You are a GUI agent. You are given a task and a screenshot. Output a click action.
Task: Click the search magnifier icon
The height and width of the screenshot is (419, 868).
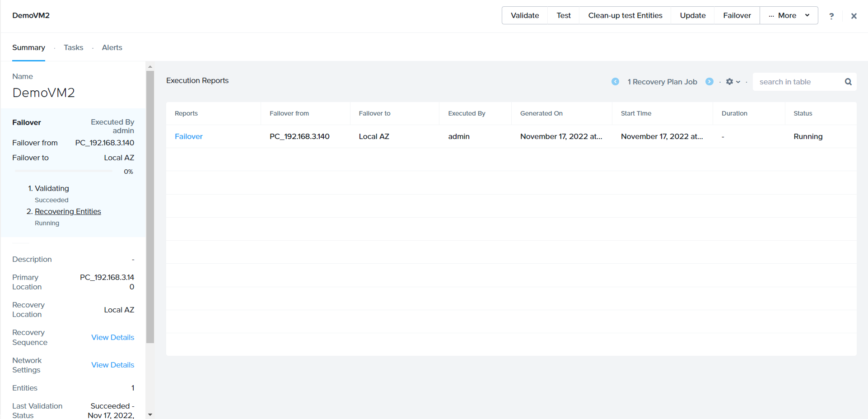tap(848, 82)
